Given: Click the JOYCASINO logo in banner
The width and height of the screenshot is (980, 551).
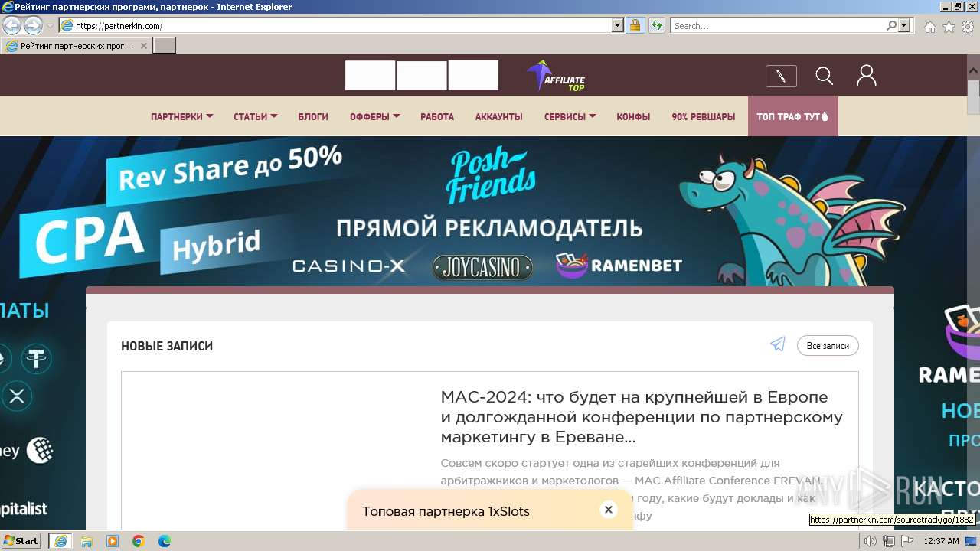Looking at the screenshot, I should (482, 267).
